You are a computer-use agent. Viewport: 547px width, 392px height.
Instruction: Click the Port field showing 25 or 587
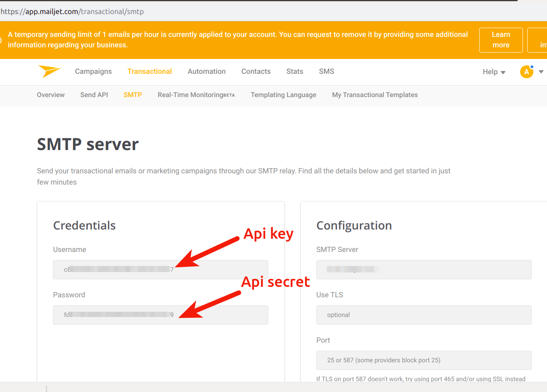(x=424, y=360)
